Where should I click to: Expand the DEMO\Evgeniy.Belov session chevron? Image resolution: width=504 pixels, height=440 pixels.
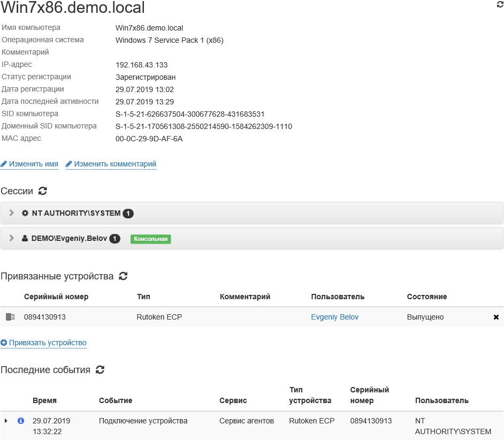[12, 239]
